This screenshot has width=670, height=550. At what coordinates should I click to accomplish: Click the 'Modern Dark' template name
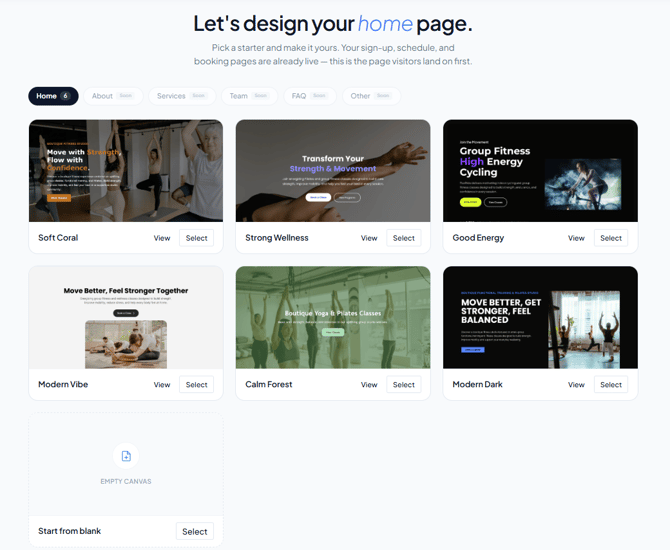(x=477, y=384)
